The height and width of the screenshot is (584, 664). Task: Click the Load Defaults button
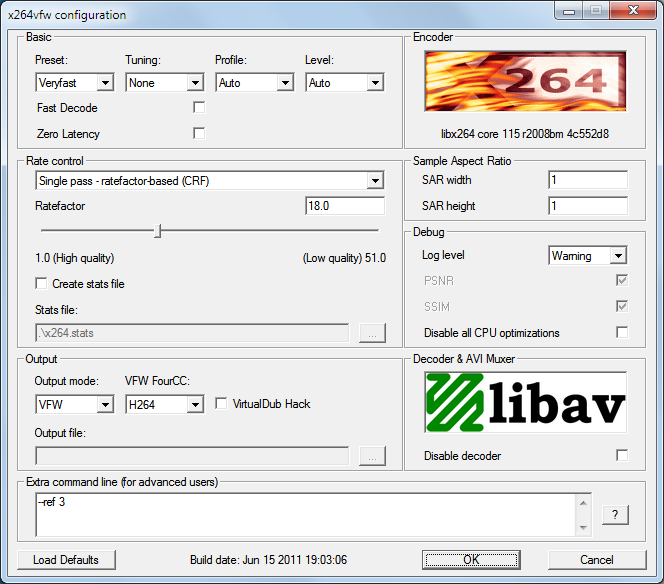click(66, 560)
